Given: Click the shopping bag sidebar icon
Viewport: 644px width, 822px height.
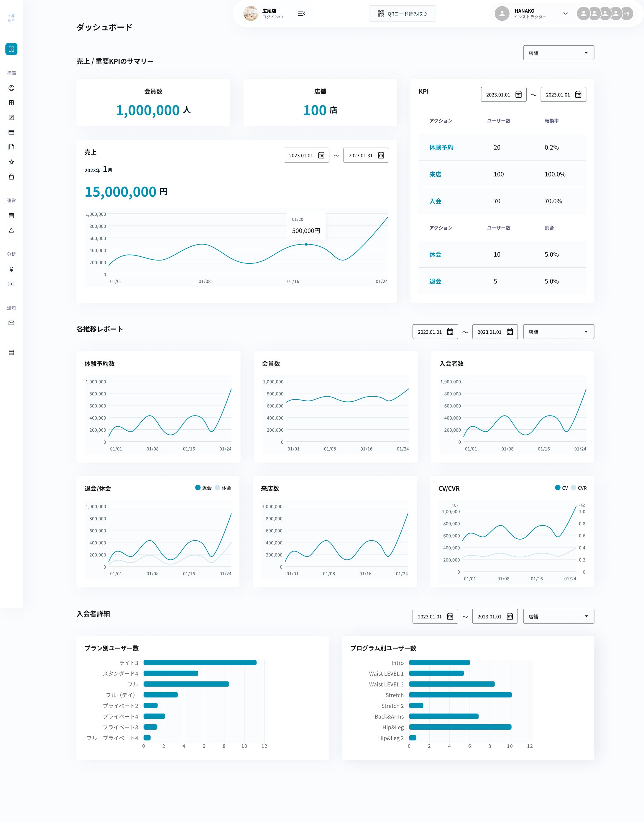Looking at the screenshot, I should 11,176.
